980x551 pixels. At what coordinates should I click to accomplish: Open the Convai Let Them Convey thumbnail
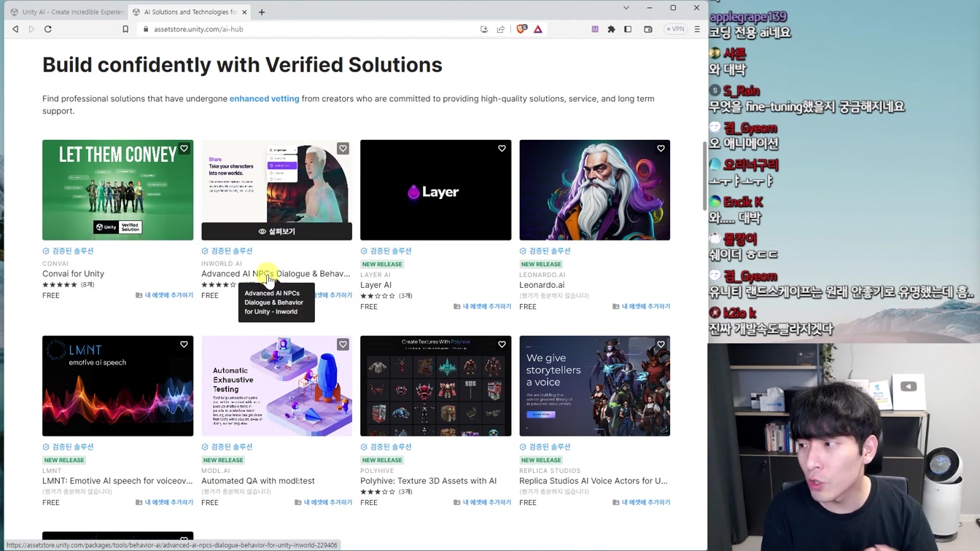coord(117,190)
